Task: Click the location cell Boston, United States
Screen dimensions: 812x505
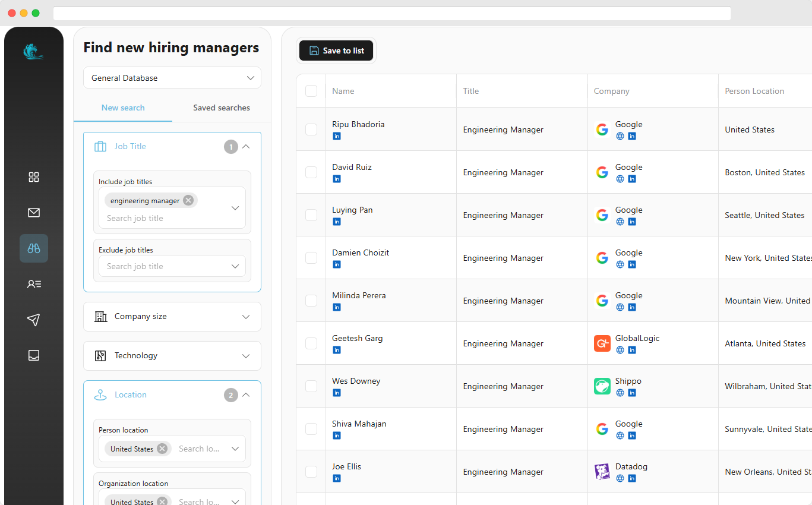Action: (765, 172)
